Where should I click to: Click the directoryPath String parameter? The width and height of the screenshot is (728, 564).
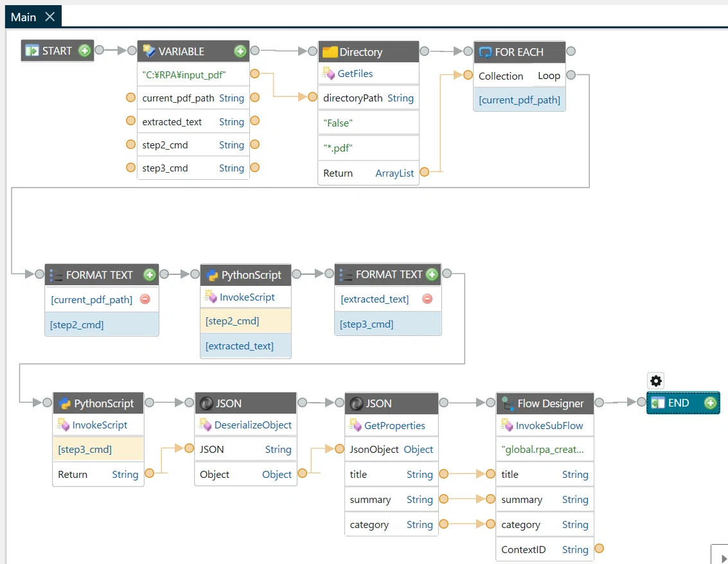(368, 98)
